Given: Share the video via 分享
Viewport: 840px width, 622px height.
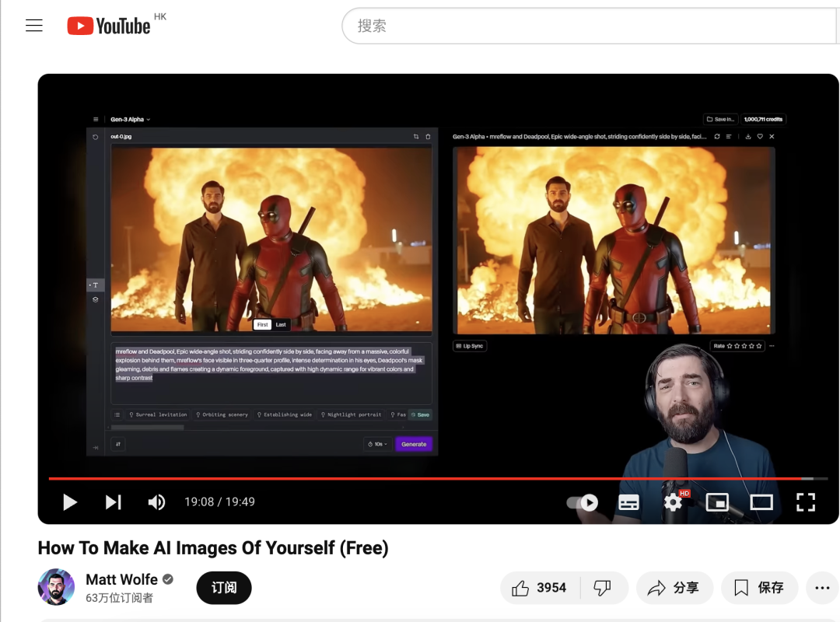Looking at the screenshot, I should click(674, 588).
